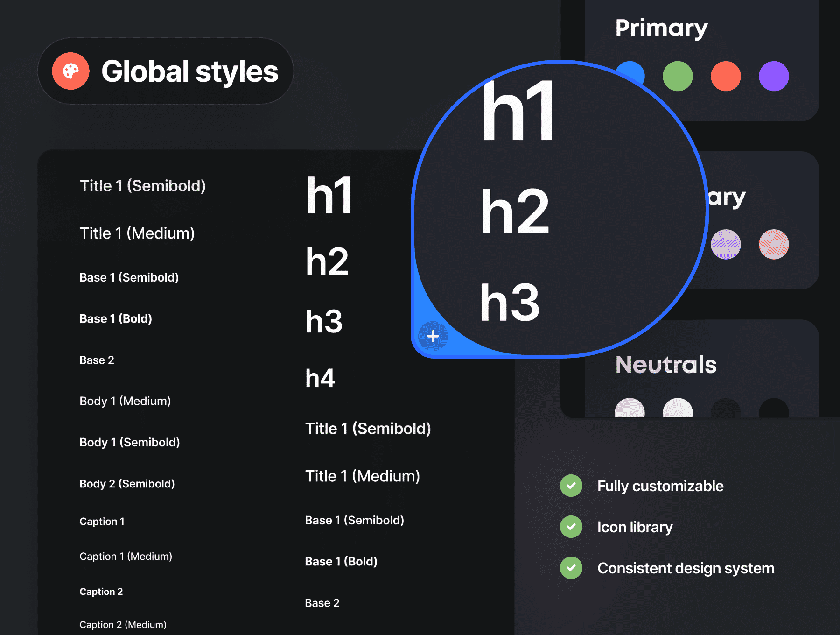Select Base 1 (Semibold) in left column
840x635 pixels.
coord(129,278)
